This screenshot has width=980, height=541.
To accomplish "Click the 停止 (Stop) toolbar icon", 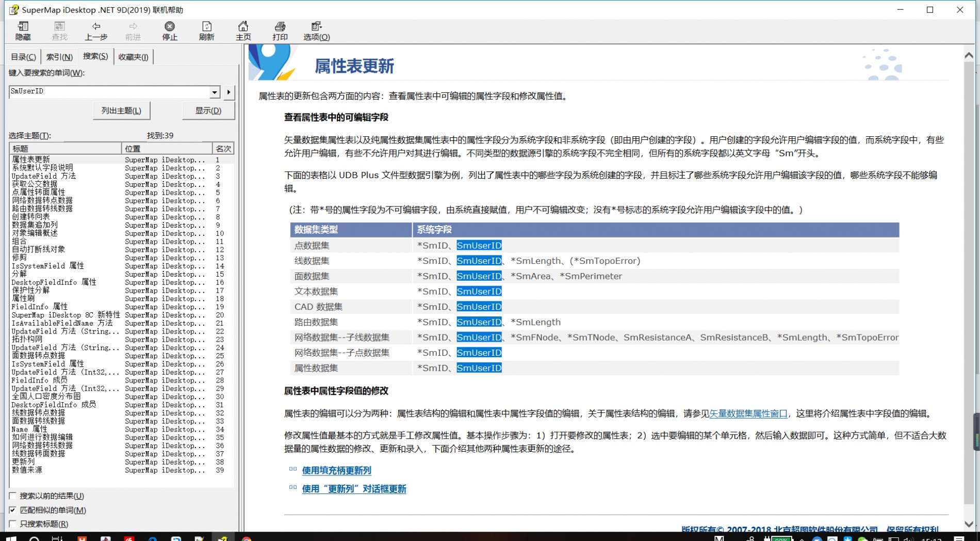I will pyautogui.click(x=170, y=31).
